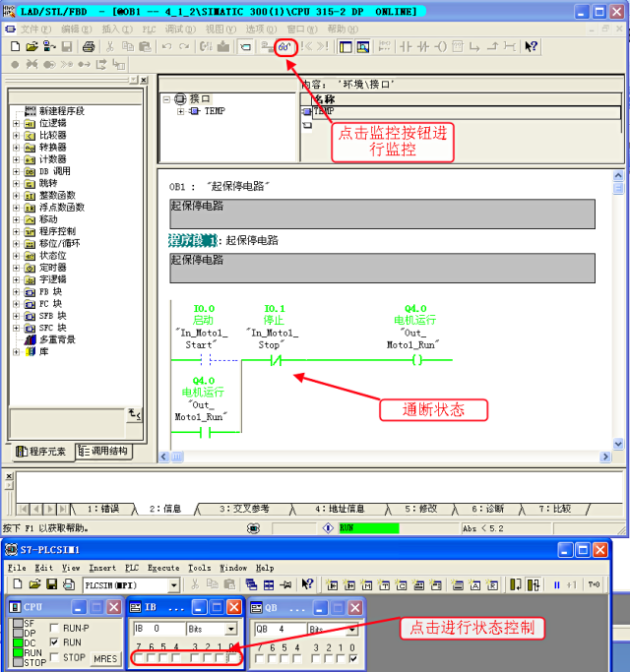The width and height of the screenshot is (630, 672).
Task: Toggle the RUN checkbox in CPU window
Action: [54, 642]
